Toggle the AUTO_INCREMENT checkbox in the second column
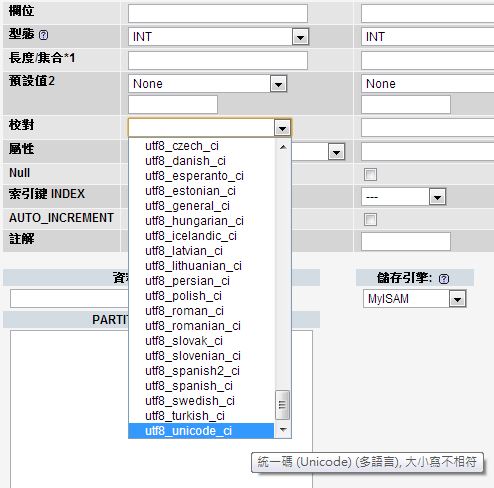This screenshot has height=488, width=494. tap(370, 220)
